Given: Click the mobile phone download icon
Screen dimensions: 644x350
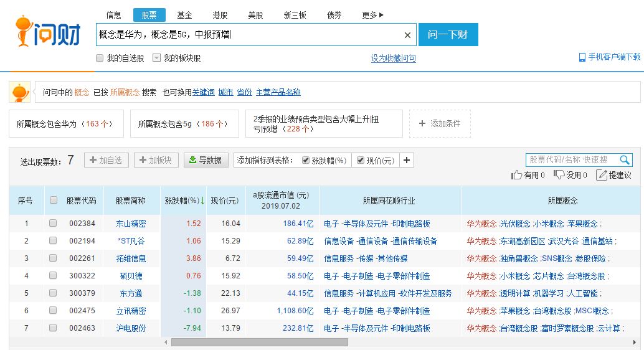Looking at the screenshot, I should click(x=582, y=57).
